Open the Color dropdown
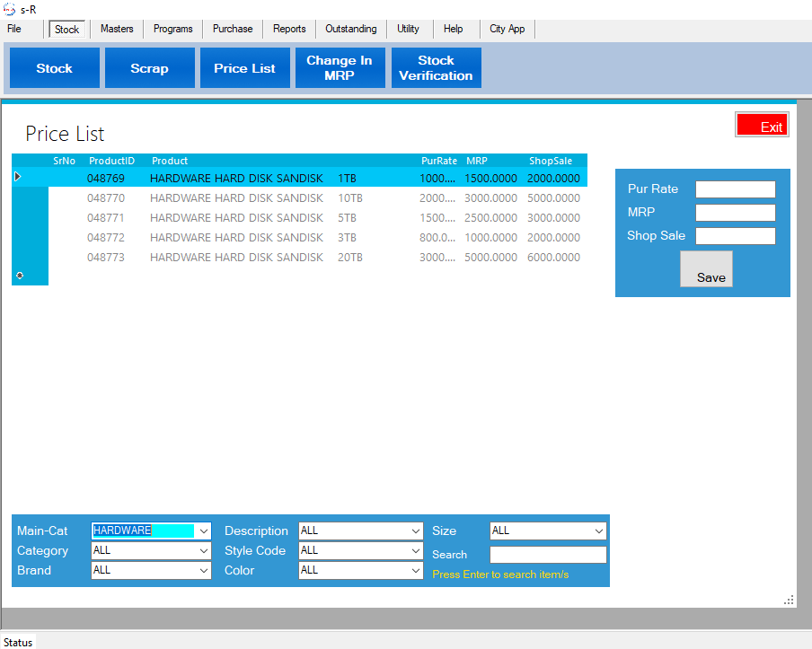This screenshot has width=812, height=649. (x=415, y=570)
